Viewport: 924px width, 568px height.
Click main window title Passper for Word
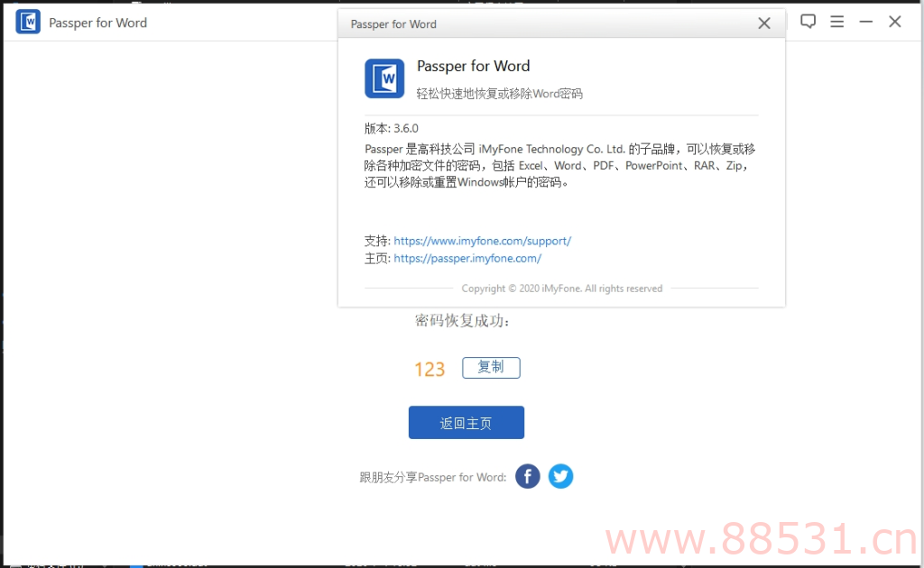pos(97,23)
